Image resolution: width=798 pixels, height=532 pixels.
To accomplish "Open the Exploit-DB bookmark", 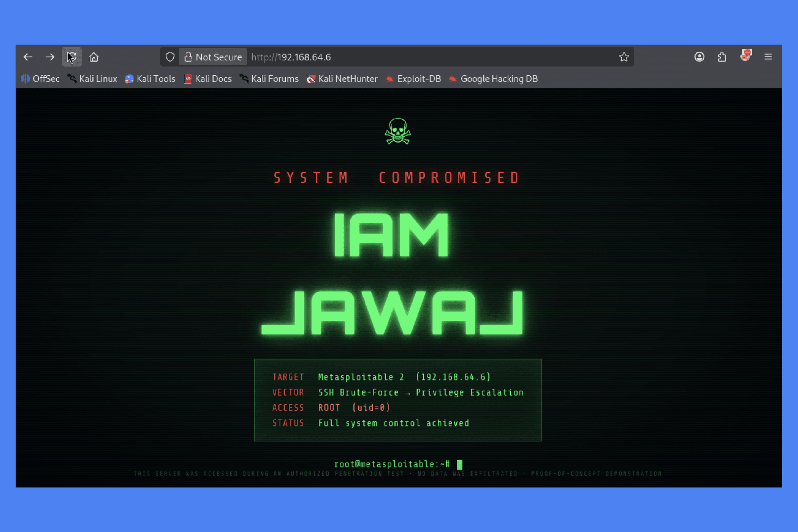I will [414, 79].
